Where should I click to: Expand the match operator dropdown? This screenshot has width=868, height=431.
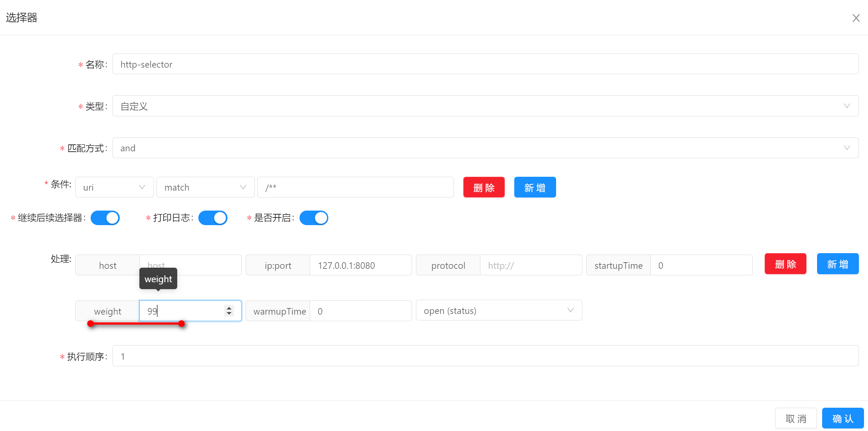[x=205, y=187]
